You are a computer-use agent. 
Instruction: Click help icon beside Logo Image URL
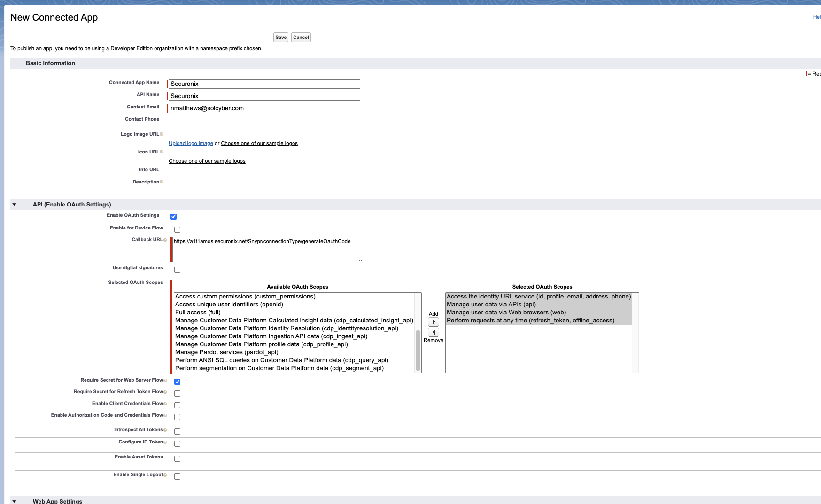pos(162,134)
